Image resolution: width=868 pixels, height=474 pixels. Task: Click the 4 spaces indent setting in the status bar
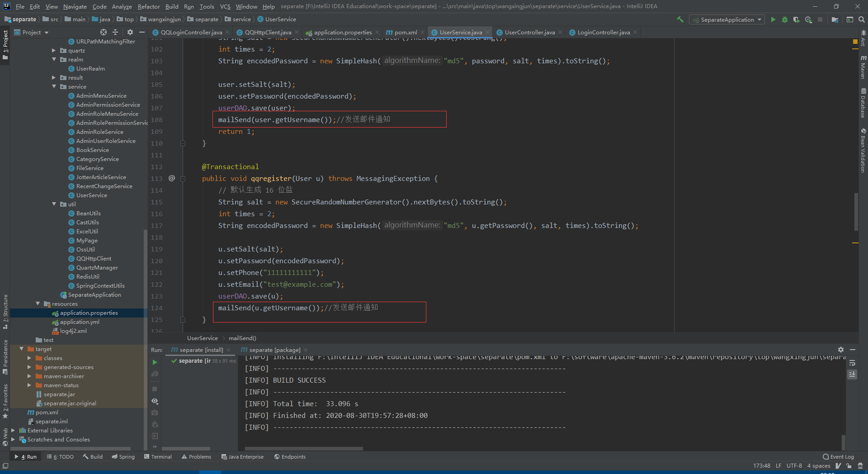pos(819,466)
